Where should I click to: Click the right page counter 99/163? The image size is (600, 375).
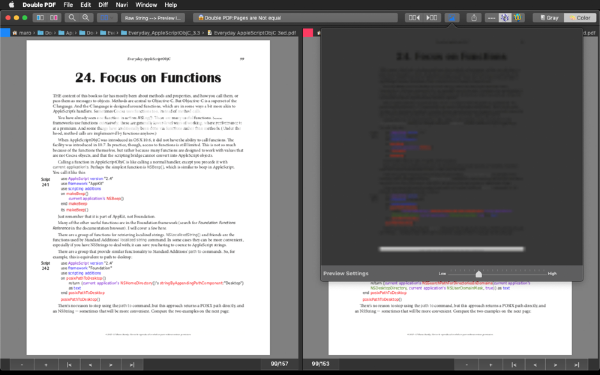pos(320,364)
